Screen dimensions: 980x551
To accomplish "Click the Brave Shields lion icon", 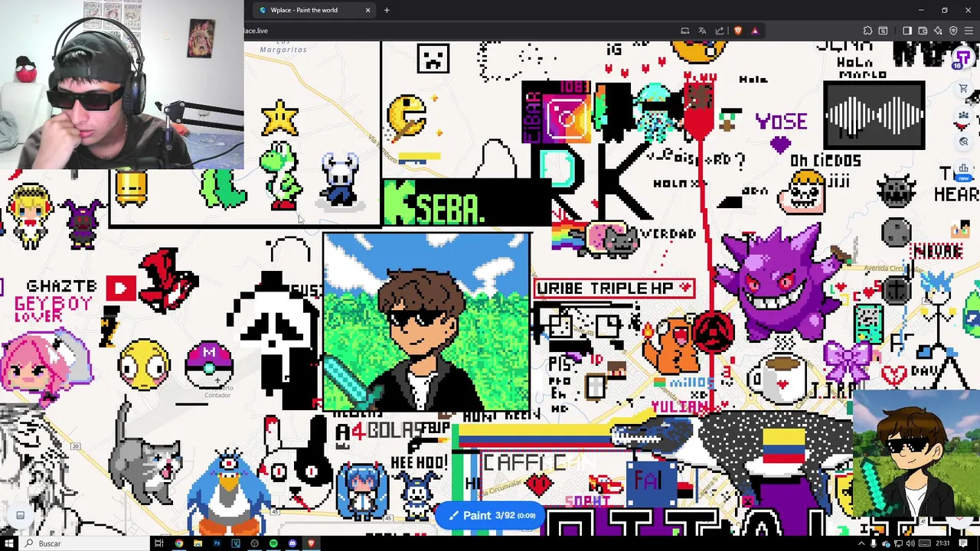I will coord(738,31).
